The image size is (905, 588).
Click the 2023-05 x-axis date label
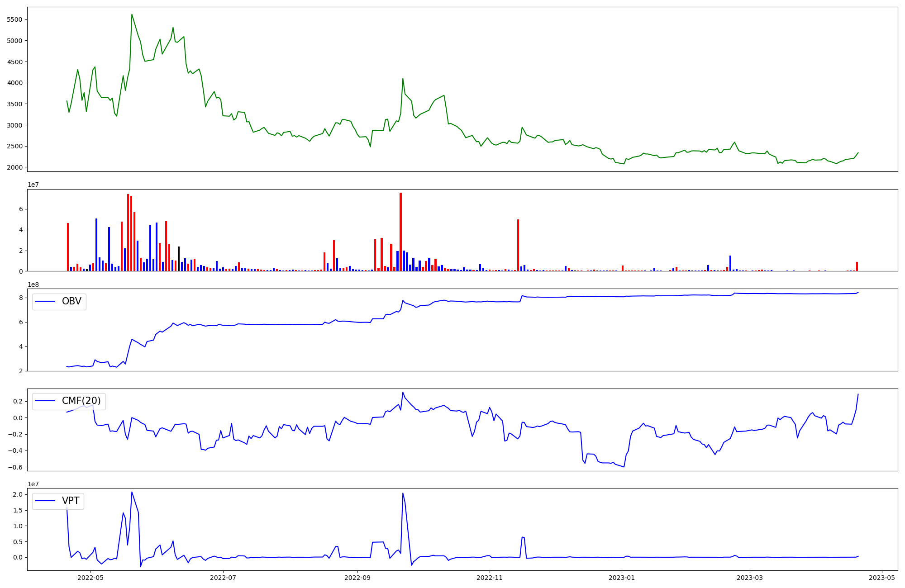882,578
